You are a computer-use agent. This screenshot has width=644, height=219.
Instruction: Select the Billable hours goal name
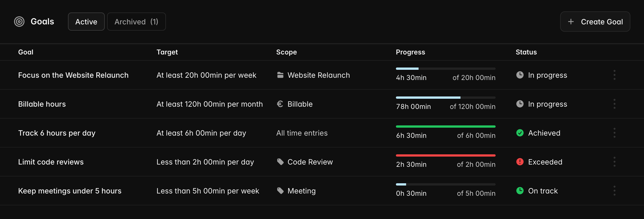pos(42,104)
